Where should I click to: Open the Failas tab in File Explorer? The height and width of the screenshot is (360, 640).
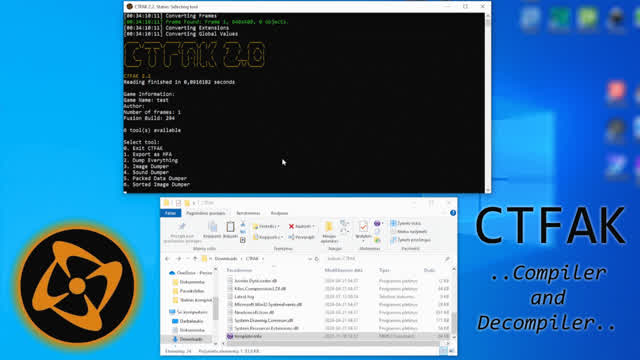(x=170, y=213)
